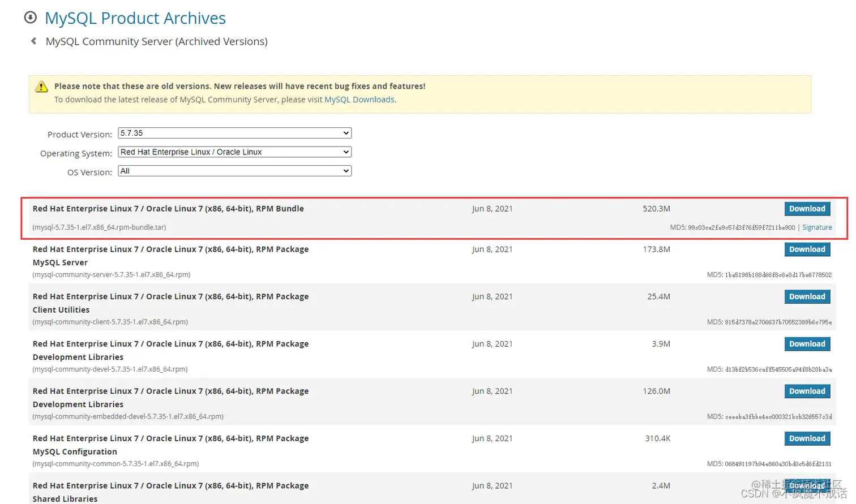Click the 25.4M size value
This screenshot has height=504, width=856.
[x=658, y=296]
